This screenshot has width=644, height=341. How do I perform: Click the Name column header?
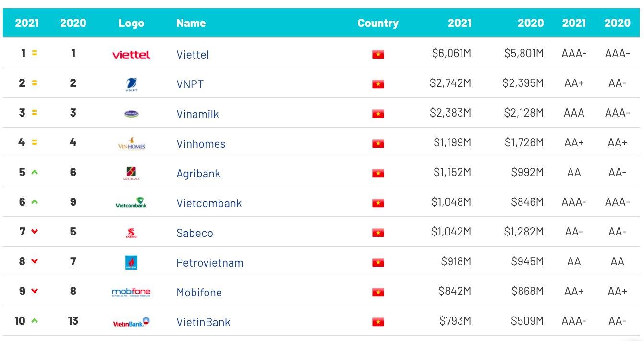point(191,23)
